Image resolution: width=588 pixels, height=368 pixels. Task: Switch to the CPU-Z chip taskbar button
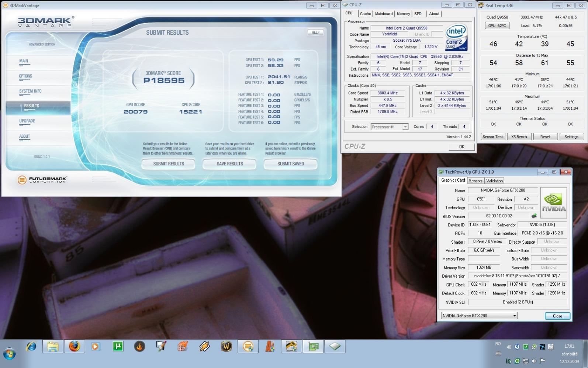click(x=335, y=346)
